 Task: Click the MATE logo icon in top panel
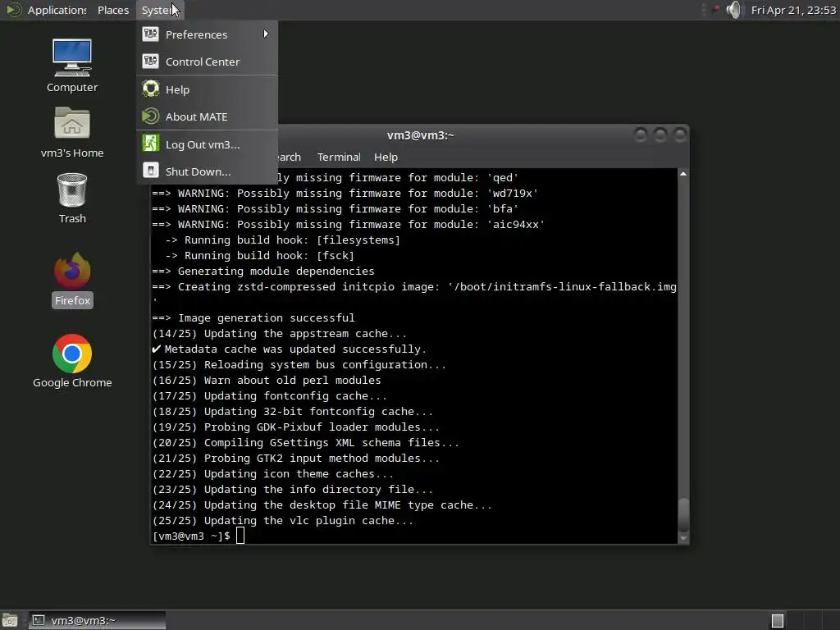13,10
